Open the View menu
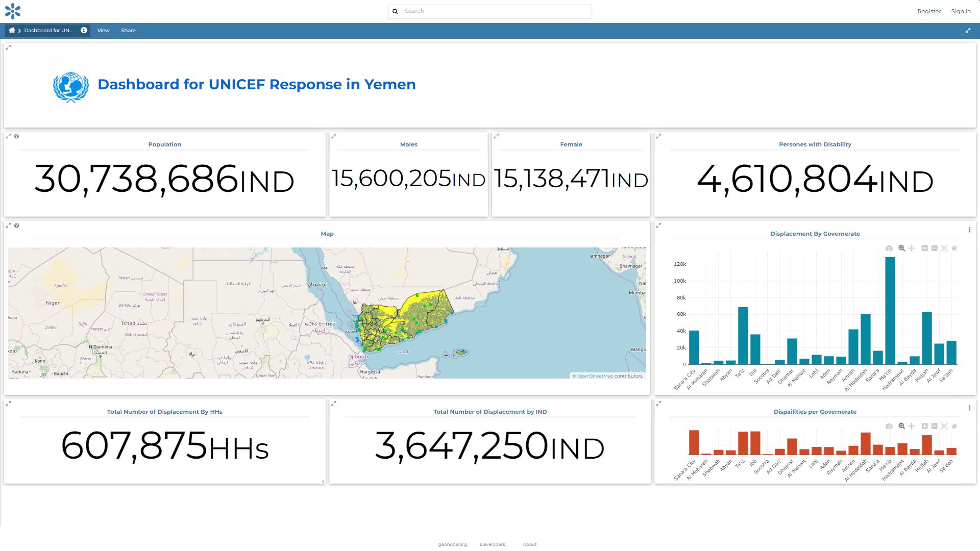 104,31
